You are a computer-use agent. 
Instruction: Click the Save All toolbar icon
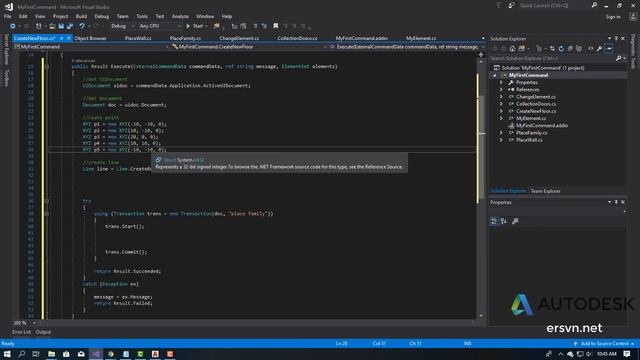[x=70, y=26]
